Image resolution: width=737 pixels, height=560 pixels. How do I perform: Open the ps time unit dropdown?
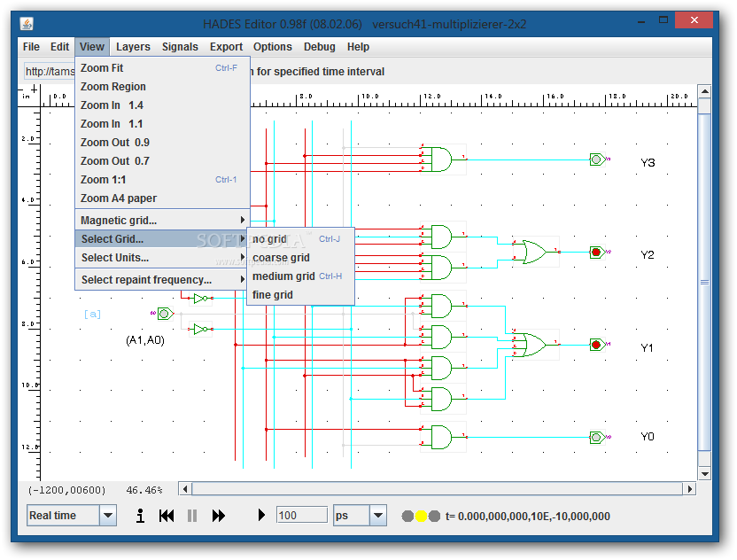pos(378,516)
